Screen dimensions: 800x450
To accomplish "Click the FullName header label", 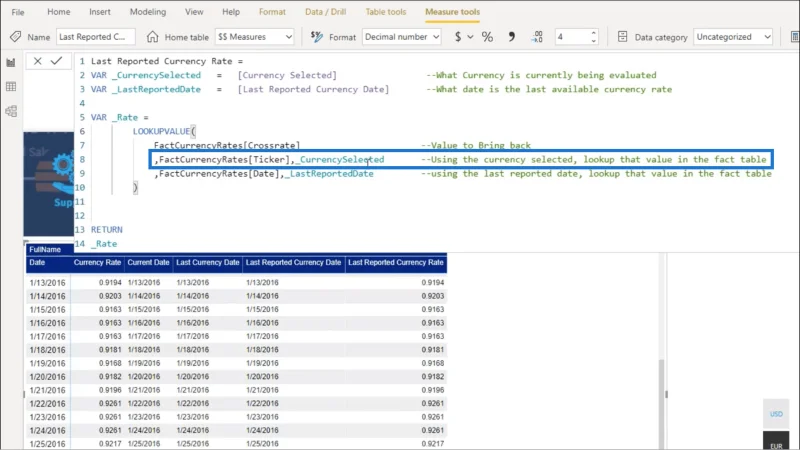I will [45, 249].
